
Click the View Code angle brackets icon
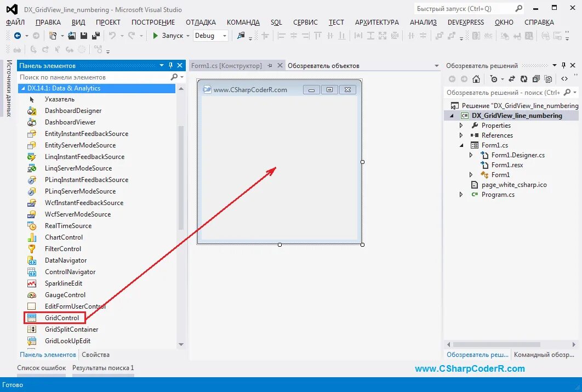click(564, 79)
